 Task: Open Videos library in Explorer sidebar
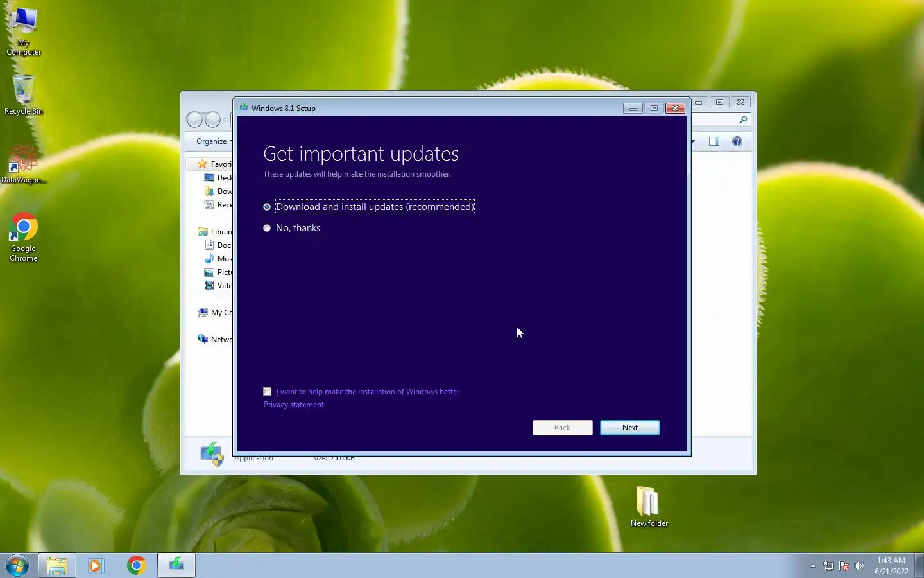[x=218, y=286]
